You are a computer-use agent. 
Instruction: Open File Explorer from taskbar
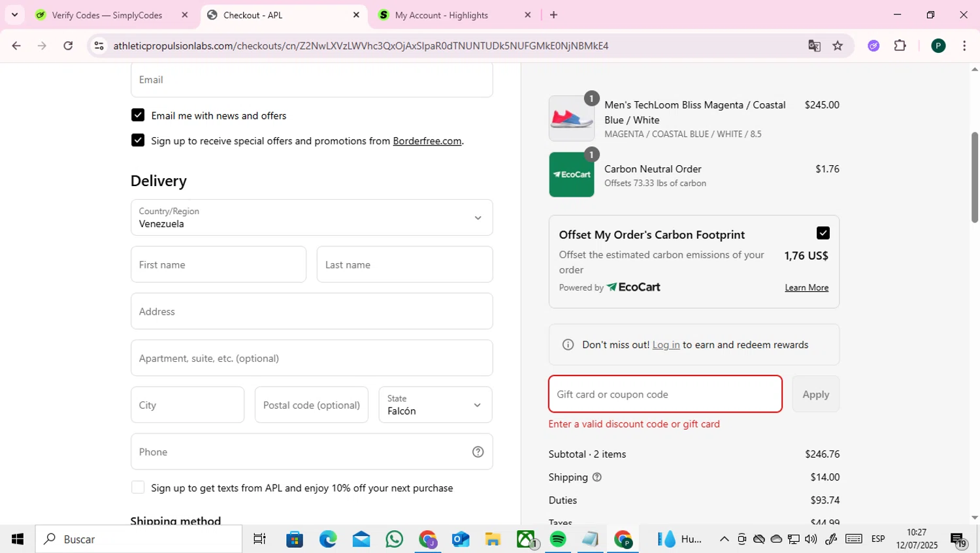[x=493, y=539]
